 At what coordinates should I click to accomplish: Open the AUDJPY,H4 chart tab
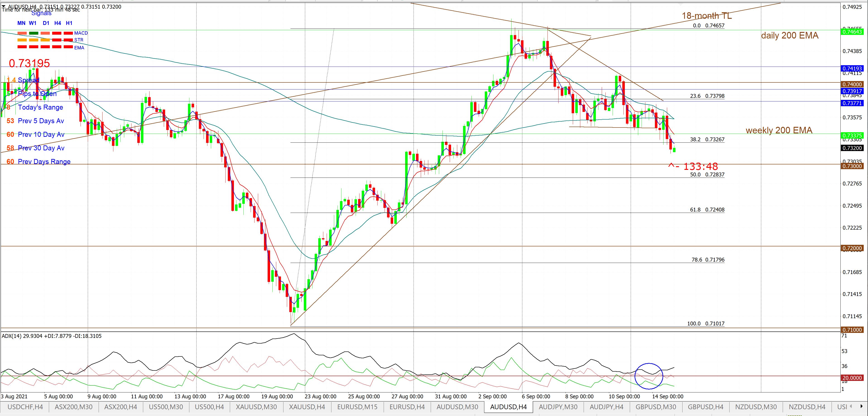(606, 407)
